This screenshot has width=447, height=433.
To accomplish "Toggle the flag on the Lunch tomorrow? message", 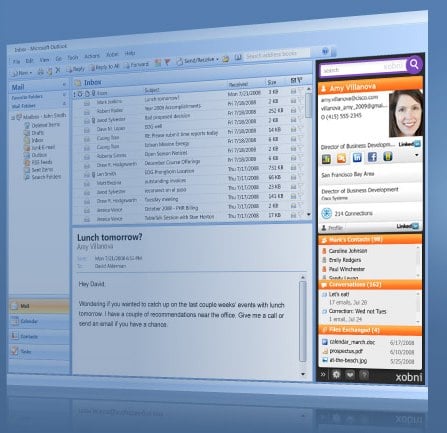I will (300, 90).
